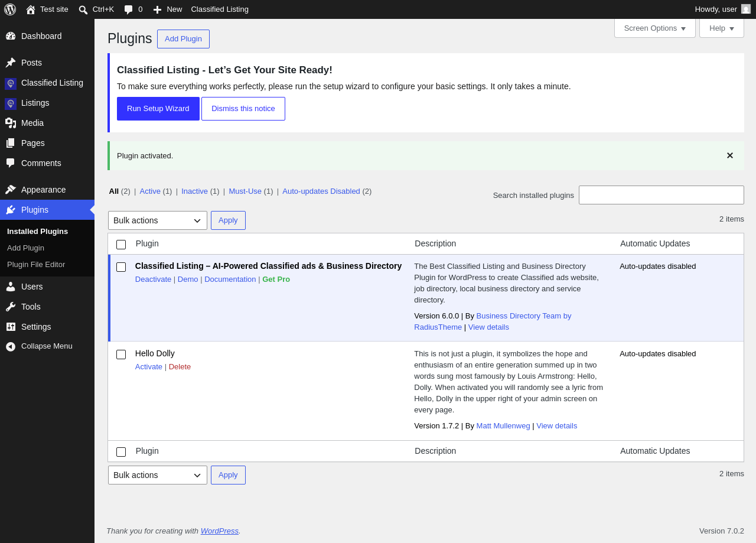The height and width of the screenshot is (543, 756).
Task: Open the WordPress logo menu
Action: pos(10,9)
